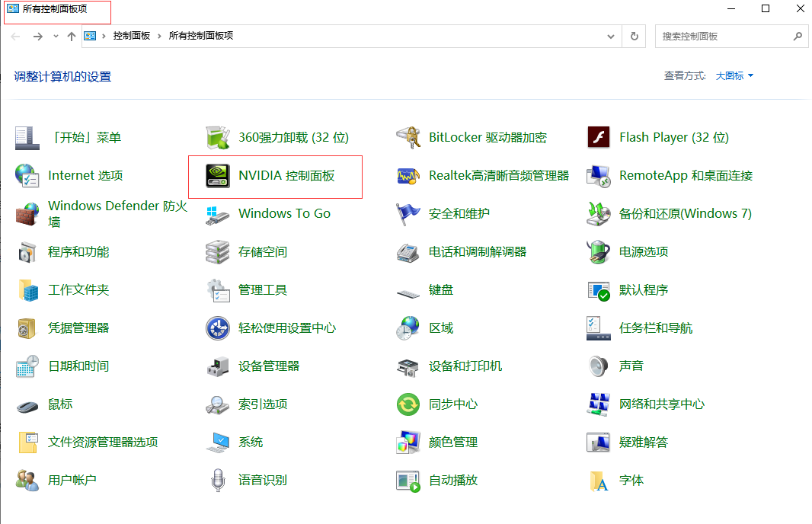Click the Realtek高清晰音频管理器 icon
Viewport: 812px width, 524px height.
(x=408, y=176)
